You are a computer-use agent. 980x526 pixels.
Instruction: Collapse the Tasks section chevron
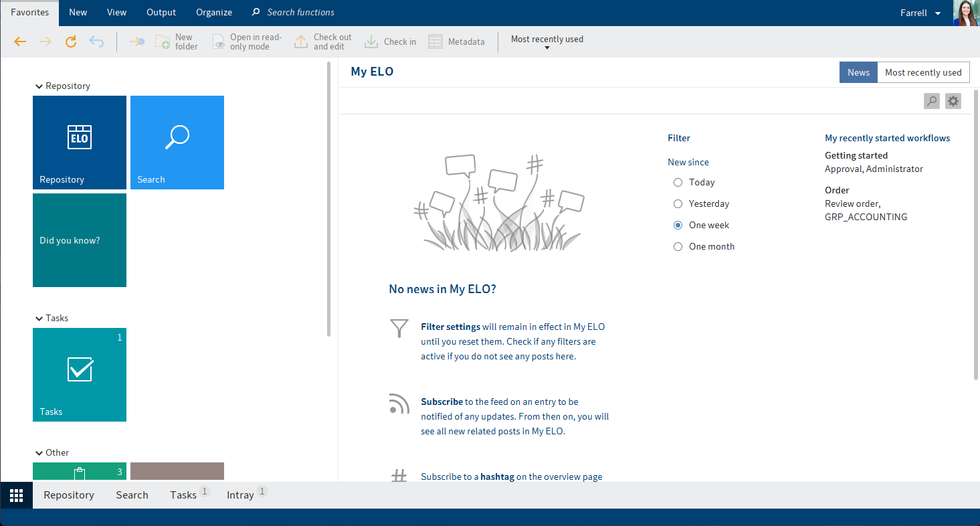click(x=39, y=319)
